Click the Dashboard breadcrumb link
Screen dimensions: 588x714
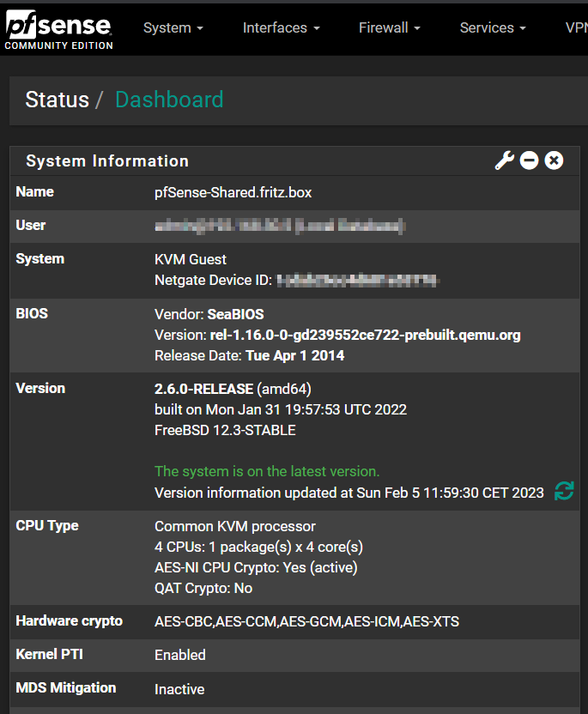point(168,100)
